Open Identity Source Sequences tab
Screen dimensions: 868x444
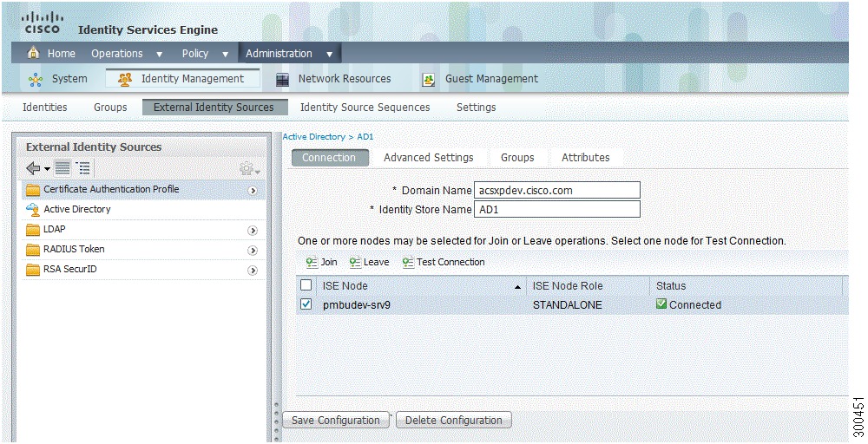(365, 108)
